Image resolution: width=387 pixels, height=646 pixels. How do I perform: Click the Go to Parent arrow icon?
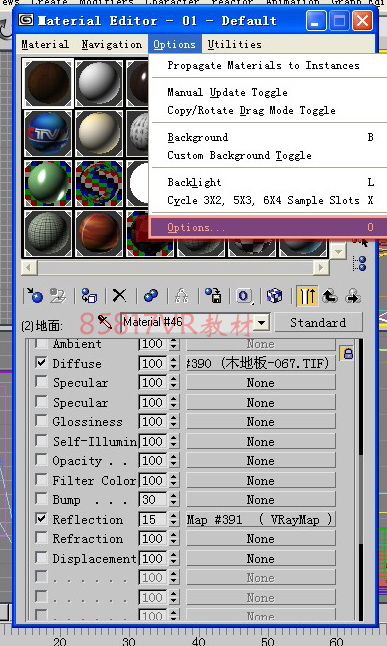pos(330,295)
